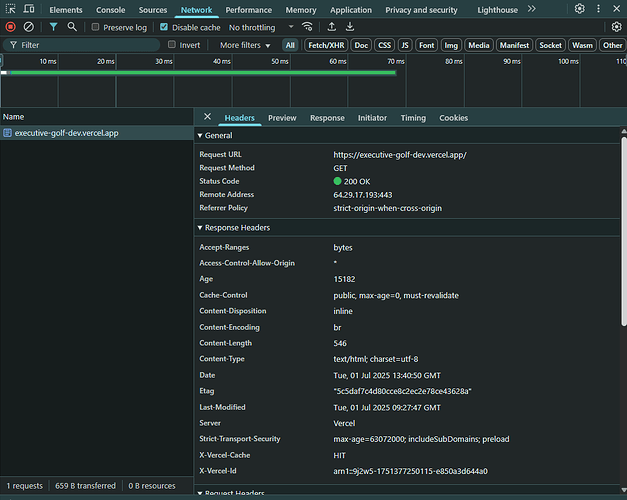The width and height of the screenshot is (627, 500).
Task: Click the 659 B transferred status
Action: point(85,486)
